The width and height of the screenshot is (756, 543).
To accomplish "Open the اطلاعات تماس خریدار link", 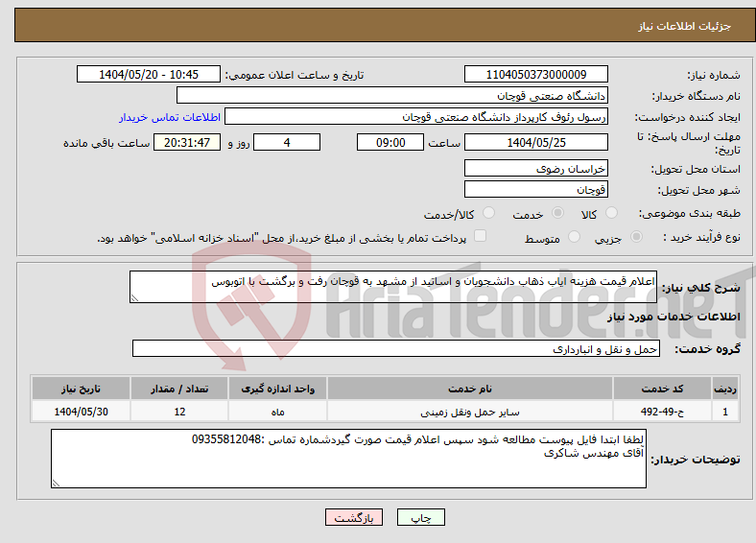I will click(170, 117).
